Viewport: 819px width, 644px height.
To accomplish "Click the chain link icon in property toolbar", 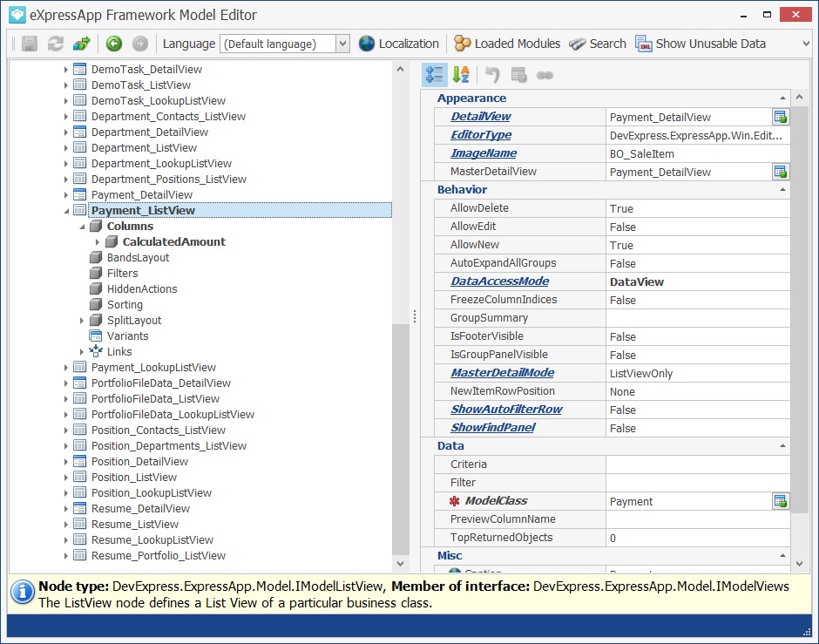I will 545,75.
